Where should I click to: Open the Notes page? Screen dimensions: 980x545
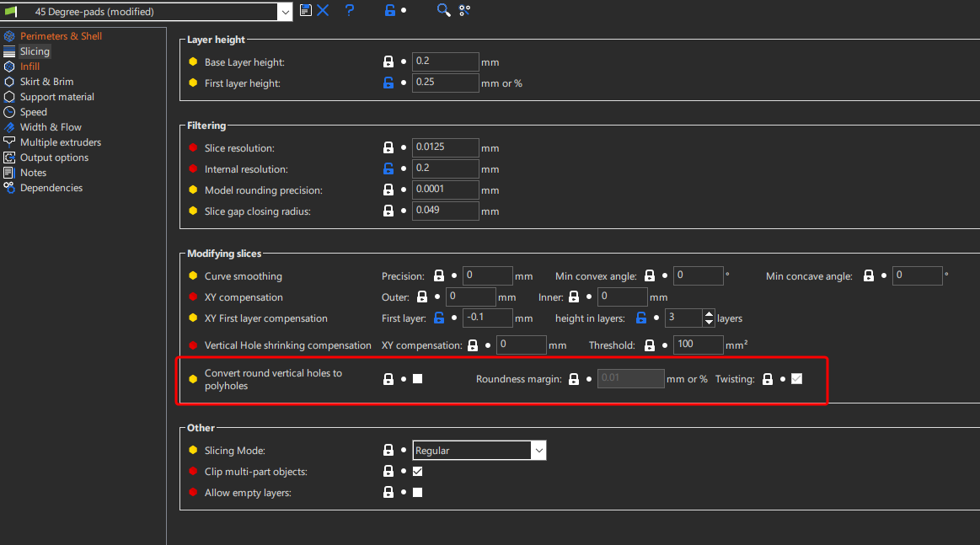tap(33, 173)
